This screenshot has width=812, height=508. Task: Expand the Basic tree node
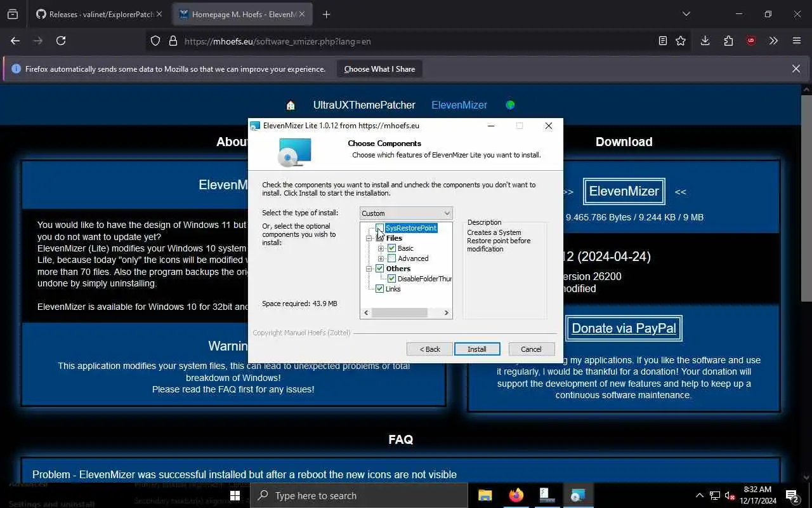pyautogui.click(x=381, y=248)
